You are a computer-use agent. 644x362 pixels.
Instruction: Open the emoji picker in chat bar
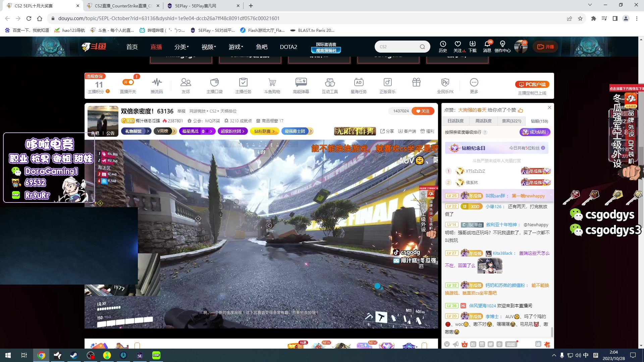pos(447,344)
